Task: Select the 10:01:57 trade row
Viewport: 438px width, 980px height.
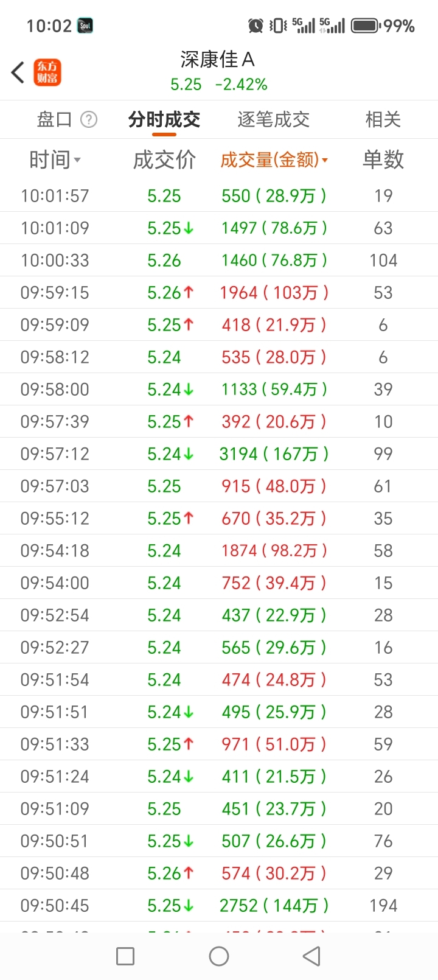Action: point(219,195)
